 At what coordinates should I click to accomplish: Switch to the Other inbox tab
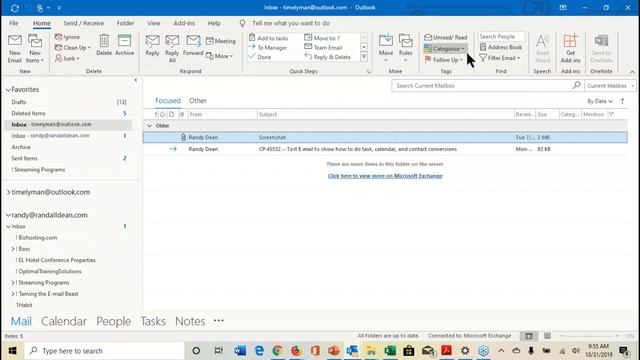(x=198, y=101)
